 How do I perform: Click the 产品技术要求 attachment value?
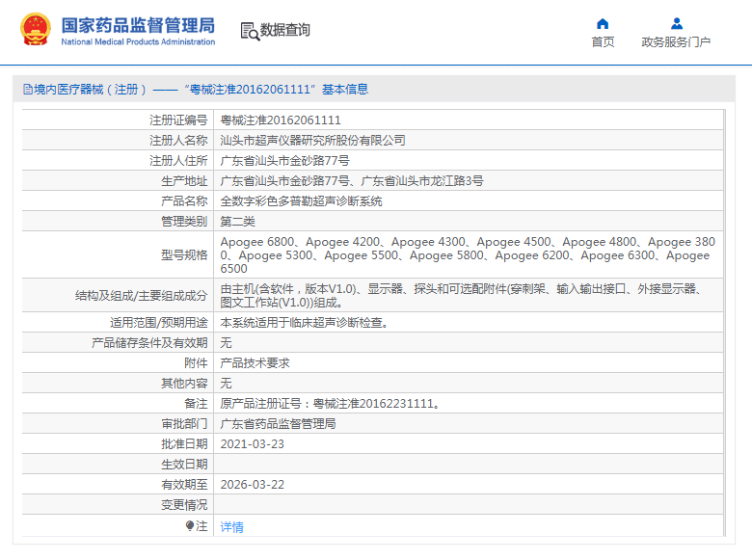pyautogui.click(x=255, y=363)
